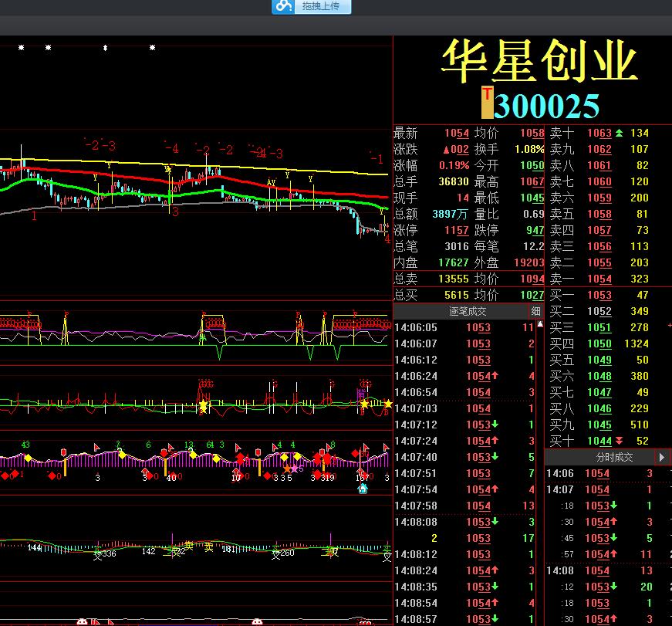Select the 14:08:57 tick trade row

coord(464,619)
